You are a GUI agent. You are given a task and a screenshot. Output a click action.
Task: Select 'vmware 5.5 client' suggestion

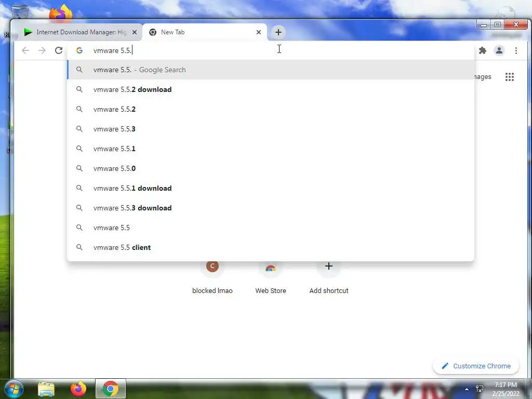click(x=271, y=247)
